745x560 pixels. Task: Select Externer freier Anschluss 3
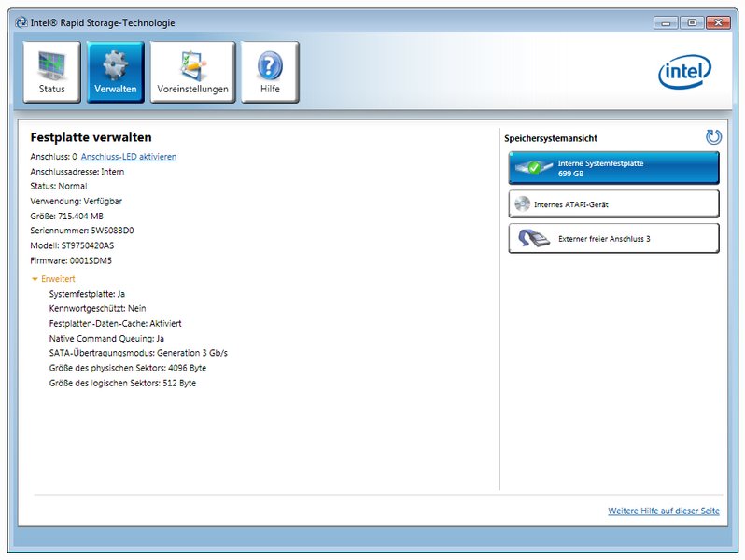(x=614, y=238)
